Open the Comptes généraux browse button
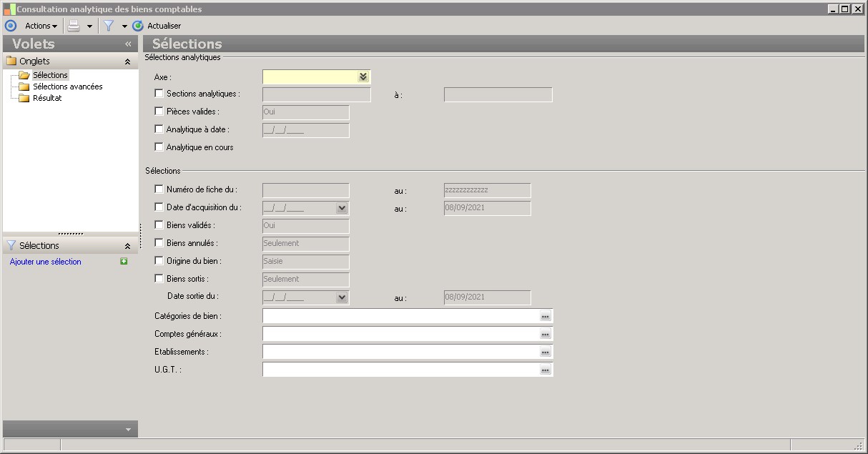This screenshot has width=868, height=454. (x=545, y=334)
